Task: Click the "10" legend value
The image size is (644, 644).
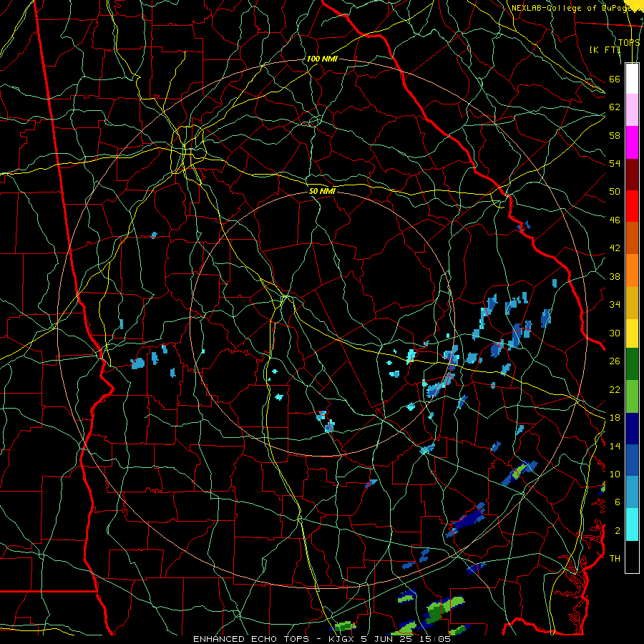Action: (x=615, y=474)
